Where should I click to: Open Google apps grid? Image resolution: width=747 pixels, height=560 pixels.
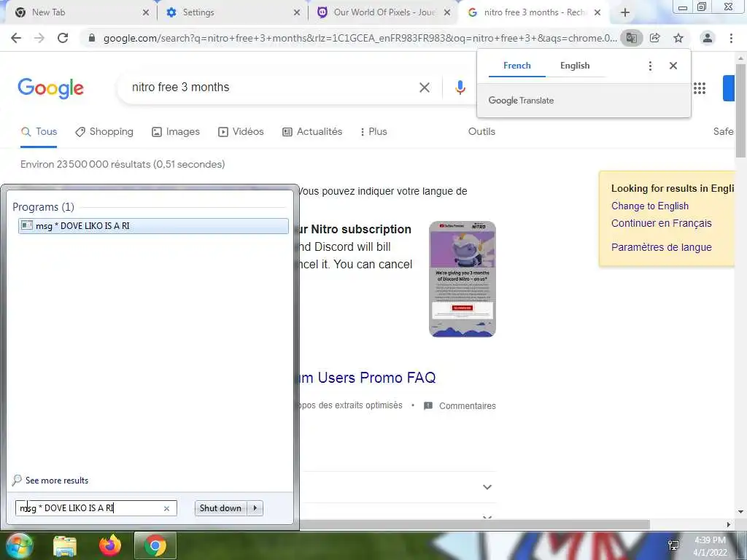coord(700,88)
